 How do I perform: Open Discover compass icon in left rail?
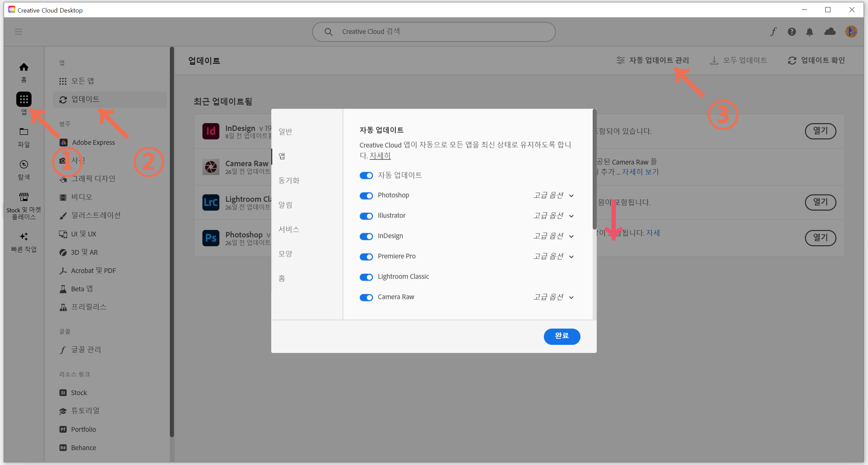pos(24,164)
